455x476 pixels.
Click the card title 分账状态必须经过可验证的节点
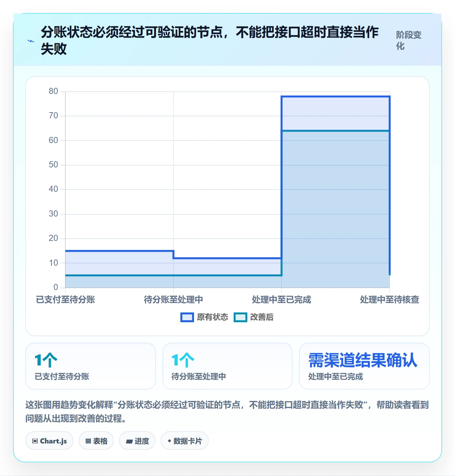[x=210, y=40]
